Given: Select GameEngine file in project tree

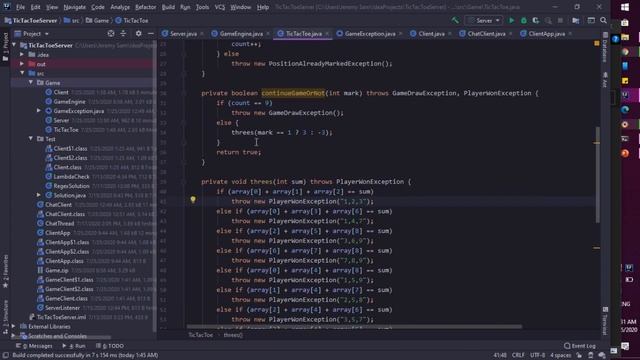Looking at the screenshot, I should pyautogui.click(x=69, y=101).
